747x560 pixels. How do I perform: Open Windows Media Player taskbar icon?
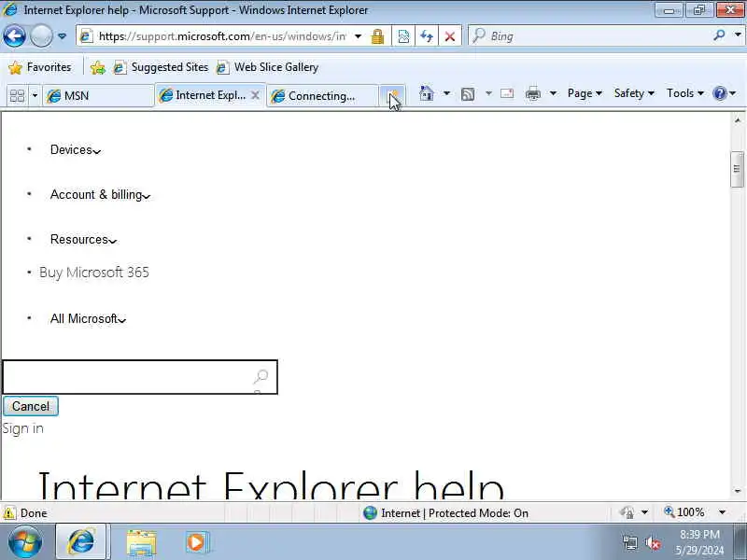(x=196, y=542)
